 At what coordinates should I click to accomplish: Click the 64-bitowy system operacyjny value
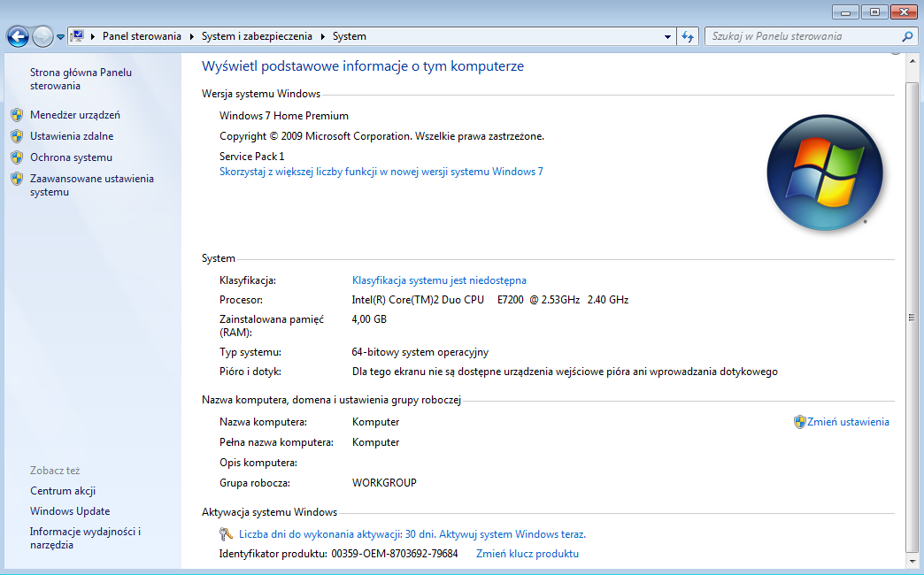pyautogui.click(x=420, y=352)
